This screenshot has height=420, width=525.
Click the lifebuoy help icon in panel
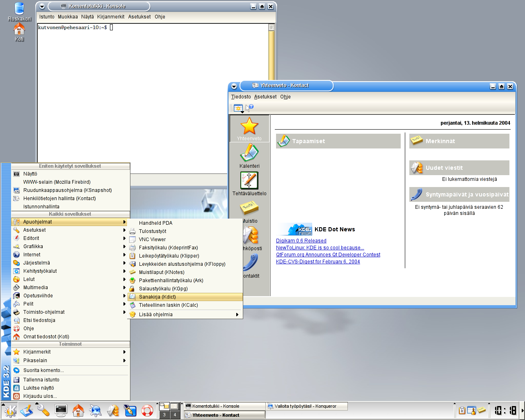[x=147, y=411]
